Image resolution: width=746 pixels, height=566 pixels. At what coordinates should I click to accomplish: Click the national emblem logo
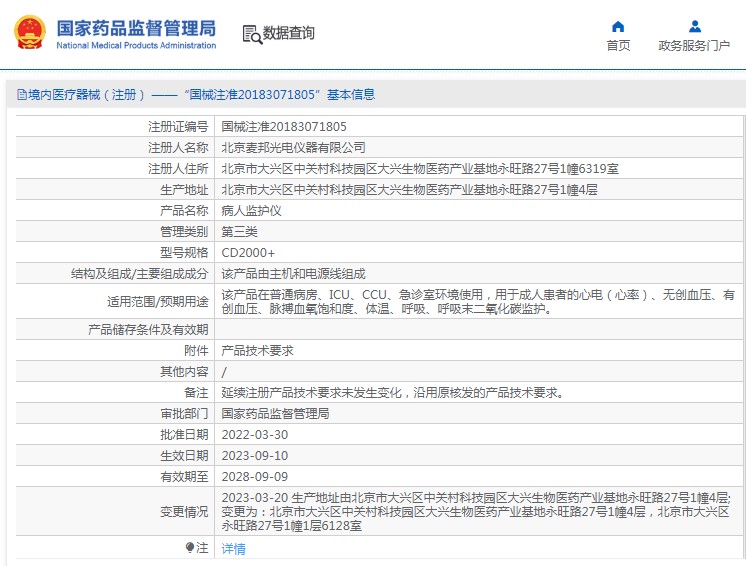[30, 32]
